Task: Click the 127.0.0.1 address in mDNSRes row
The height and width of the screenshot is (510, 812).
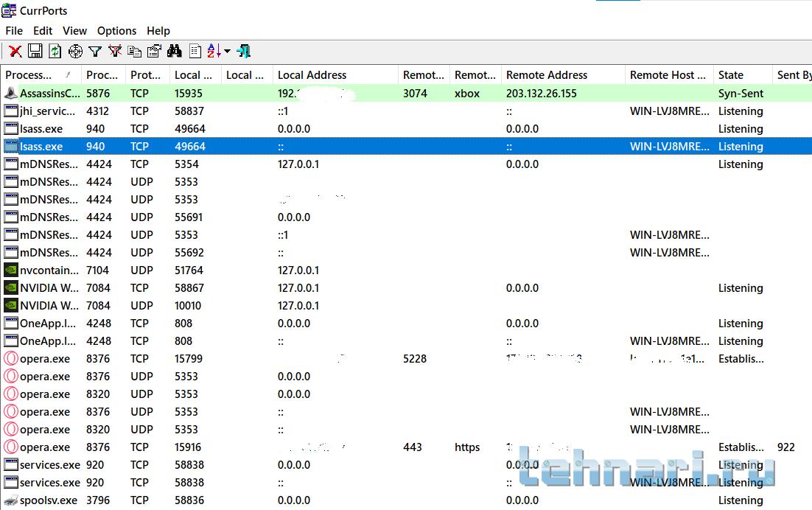Action: point(298,164)
